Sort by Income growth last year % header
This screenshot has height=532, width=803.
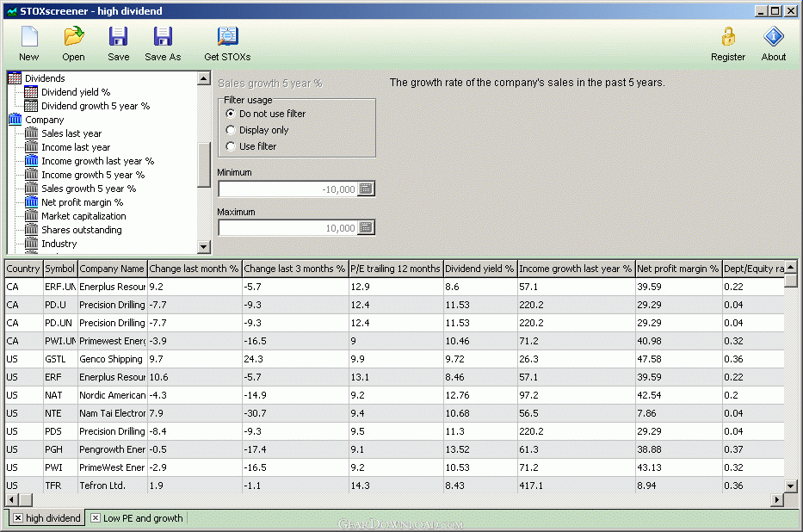coord(576,269)
